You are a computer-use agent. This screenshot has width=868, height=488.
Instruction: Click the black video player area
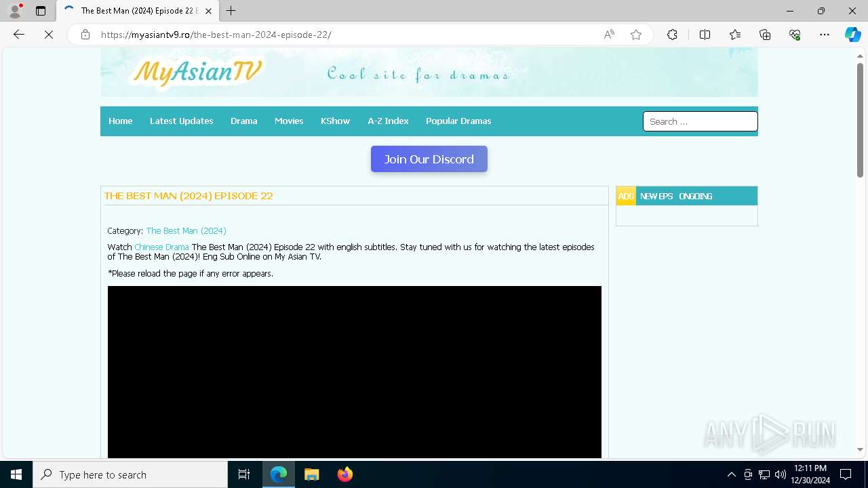click(x=355, y=372)
